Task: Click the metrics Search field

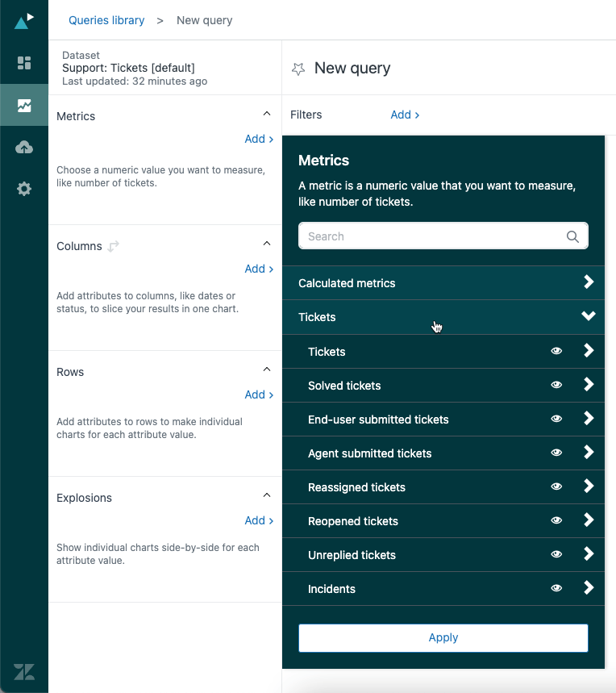Action: tap(434, 236)
